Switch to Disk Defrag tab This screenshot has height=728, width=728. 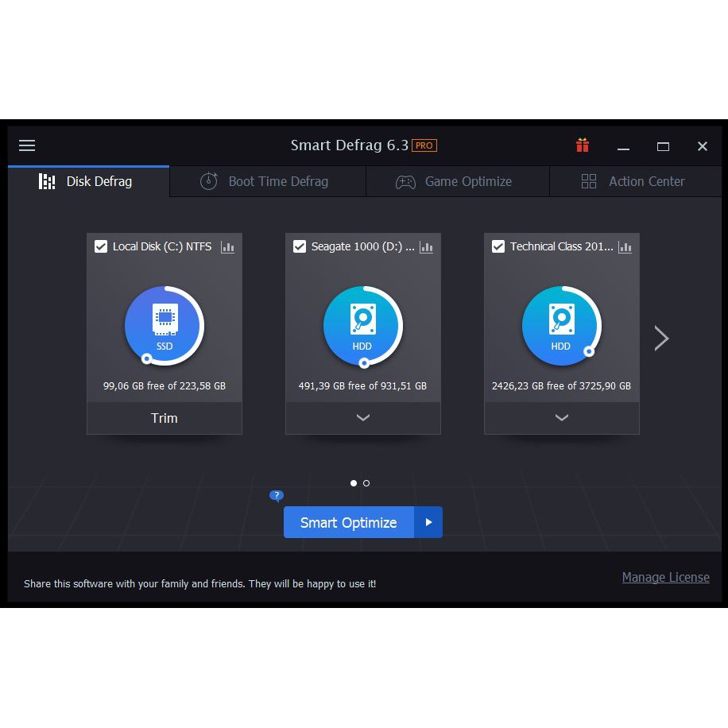pyautogui.click(x=89, y=181)
